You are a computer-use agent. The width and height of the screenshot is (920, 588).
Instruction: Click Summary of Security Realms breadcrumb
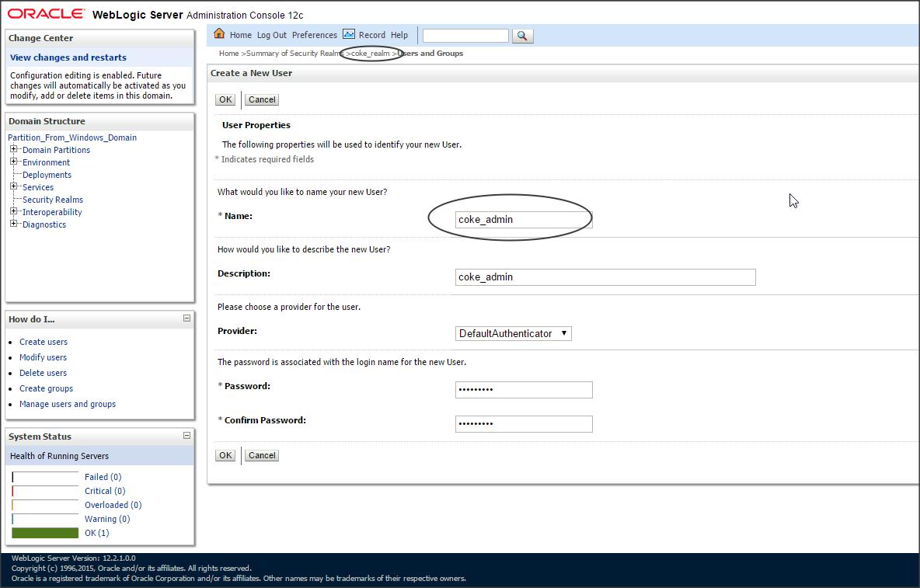coord(295,54)
